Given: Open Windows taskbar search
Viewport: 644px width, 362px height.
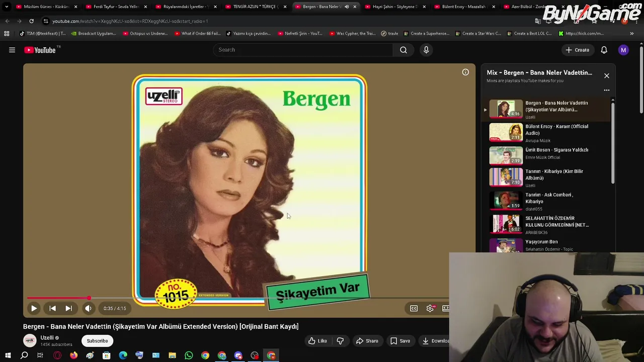Looking at the screenshot, I should [24, 355].
